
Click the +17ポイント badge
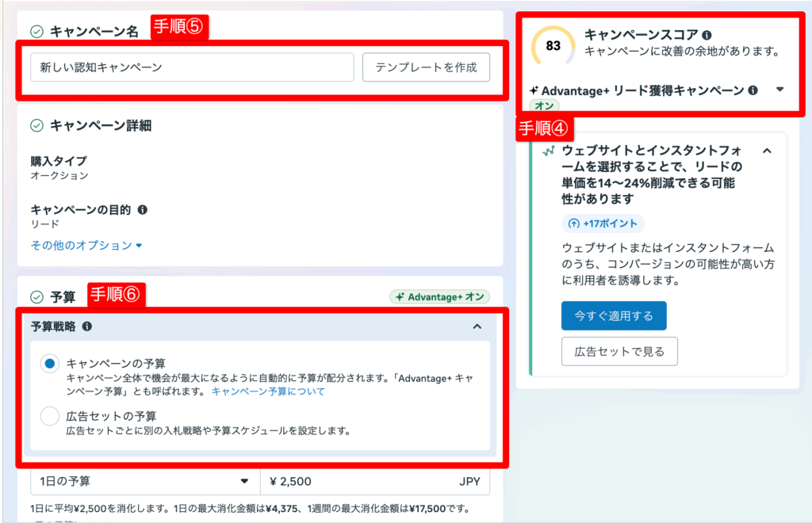coord(603,223)
